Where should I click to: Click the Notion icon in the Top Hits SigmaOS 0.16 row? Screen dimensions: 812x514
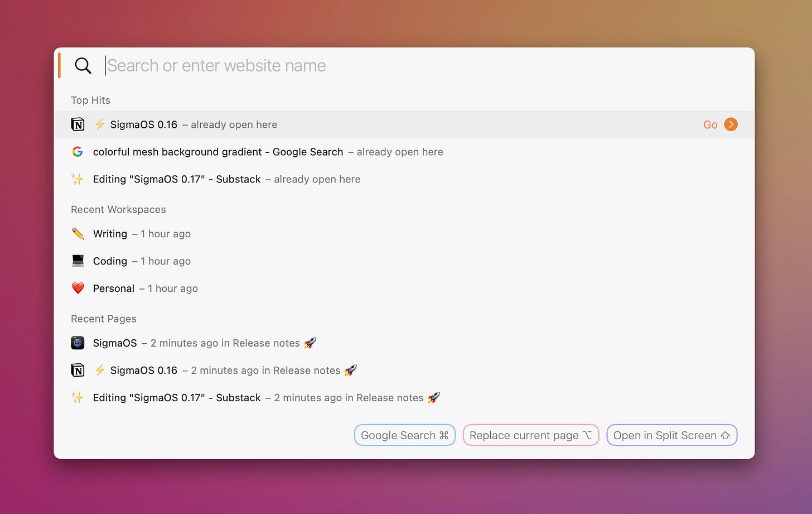pos(78,124)
